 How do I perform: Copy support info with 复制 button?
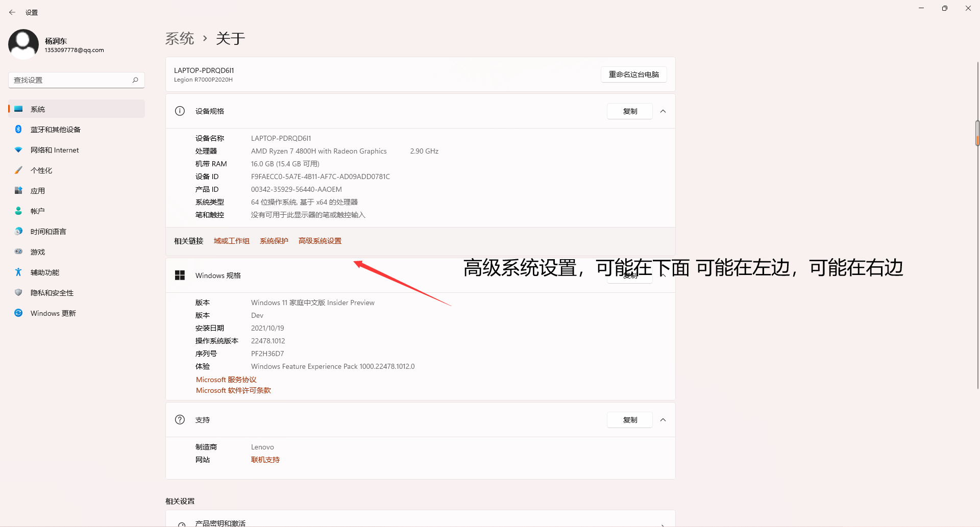pos(630,420)
